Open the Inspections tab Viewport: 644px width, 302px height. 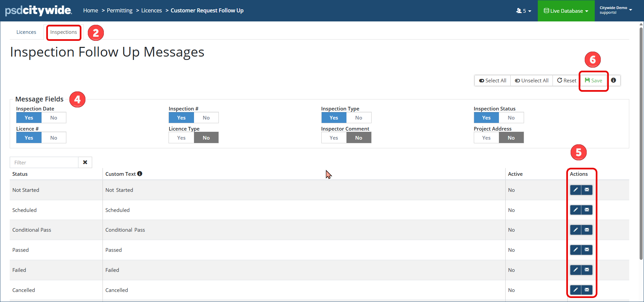tap(64, 32)
